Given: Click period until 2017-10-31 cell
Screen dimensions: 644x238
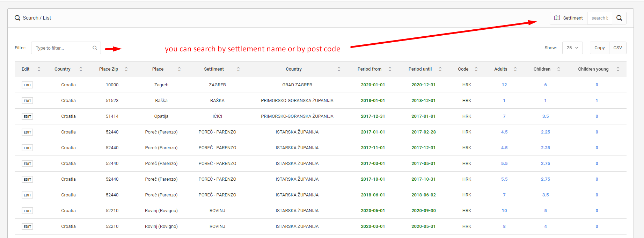Looking at the screenshot, I should (x=424, y=179).
